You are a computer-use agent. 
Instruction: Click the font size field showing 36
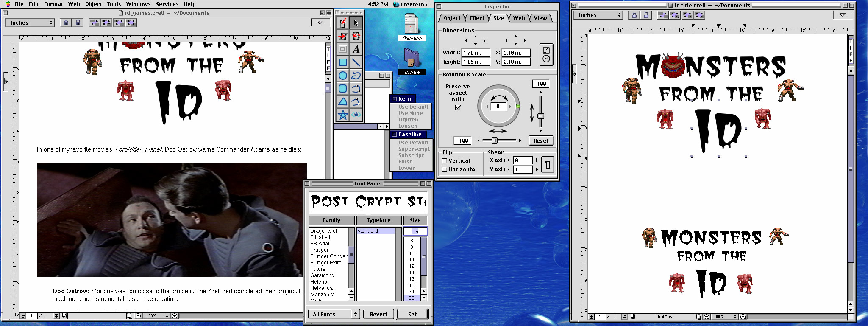(x=415, y=231)
